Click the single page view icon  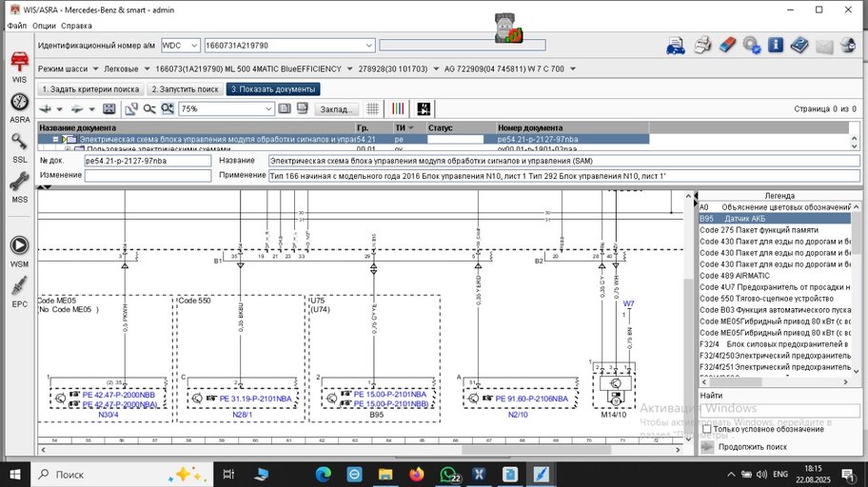(x=285, y=108)
